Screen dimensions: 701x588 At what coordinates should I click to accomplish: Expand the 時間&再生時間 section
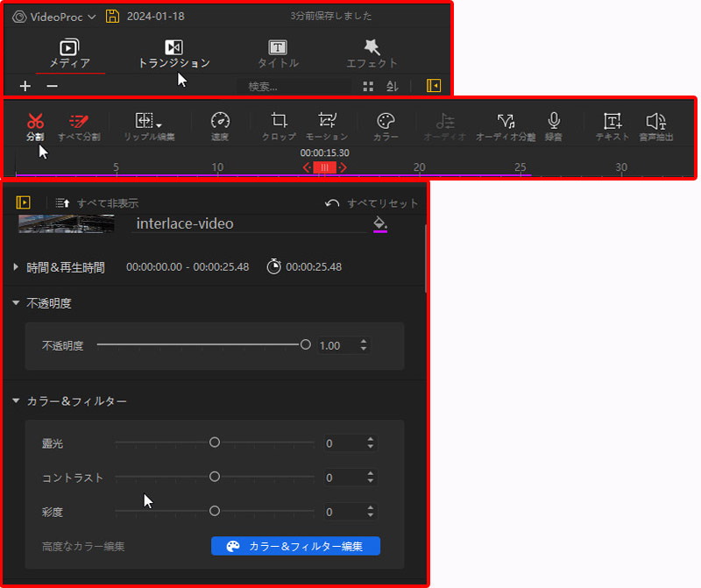coord(17,267)
